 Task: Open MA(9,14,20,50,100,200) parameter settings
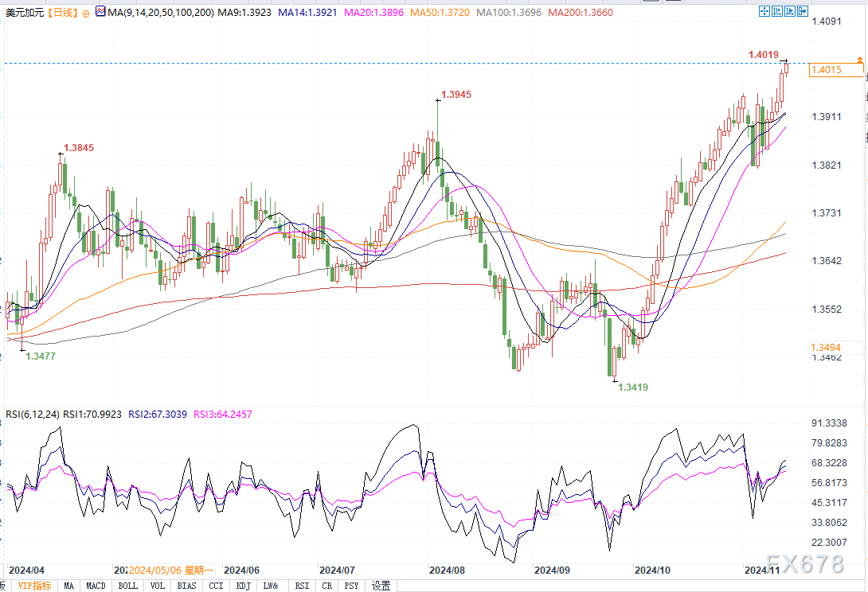click(x=160, y=13)
